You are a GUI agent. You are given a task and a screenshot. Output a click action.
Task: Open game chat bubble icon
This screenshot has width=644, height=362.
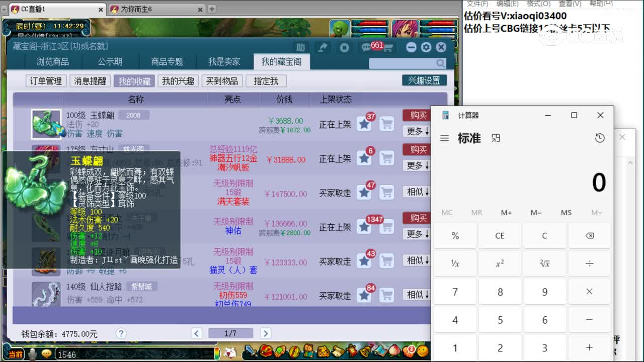46,354
